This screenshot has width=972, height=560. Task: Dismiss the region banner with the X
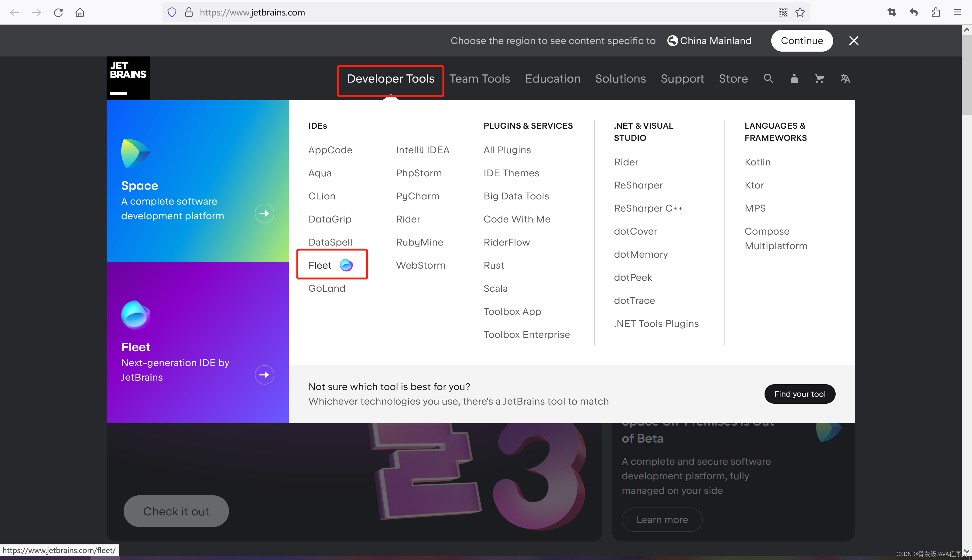[854, 40]
